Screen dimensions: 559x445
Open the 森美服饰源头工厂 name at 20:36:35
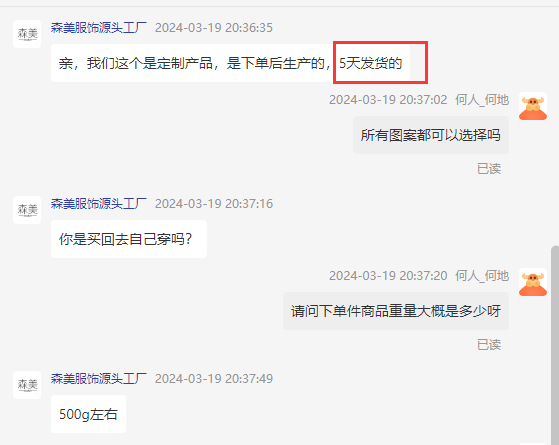99,27
